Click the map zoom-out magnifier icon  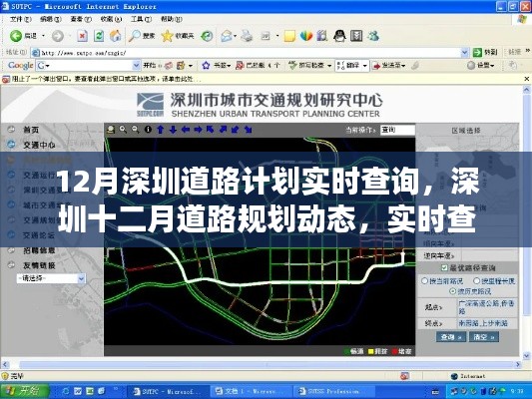[x=136, y=130]
